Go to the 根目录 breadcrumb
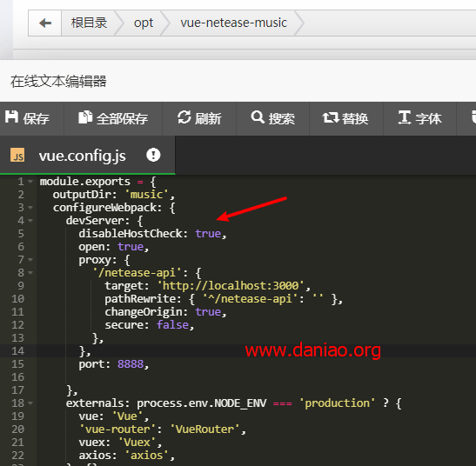 pyautogui.click(x=89, y=23)
